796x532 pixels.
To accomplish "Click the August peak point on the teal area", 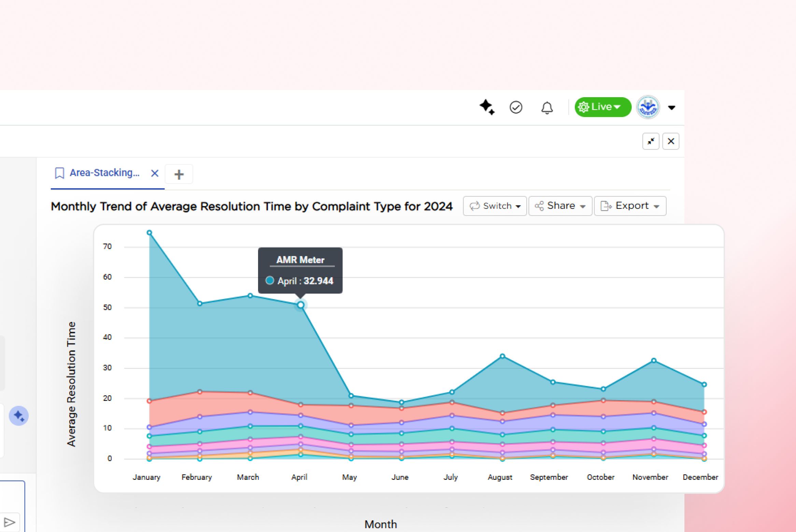I will [502, 355].
